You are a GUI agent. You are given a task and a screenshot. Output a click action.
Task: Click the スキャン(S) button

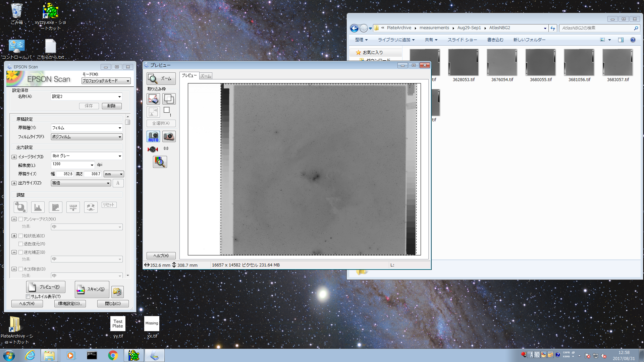point(92,289)
